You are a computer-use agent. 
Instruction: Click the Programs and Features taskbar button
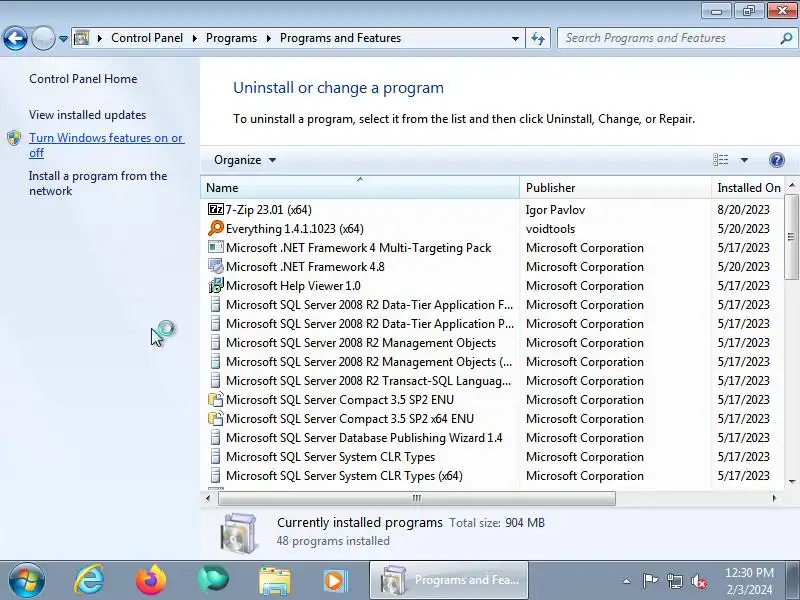click(449, 580)
